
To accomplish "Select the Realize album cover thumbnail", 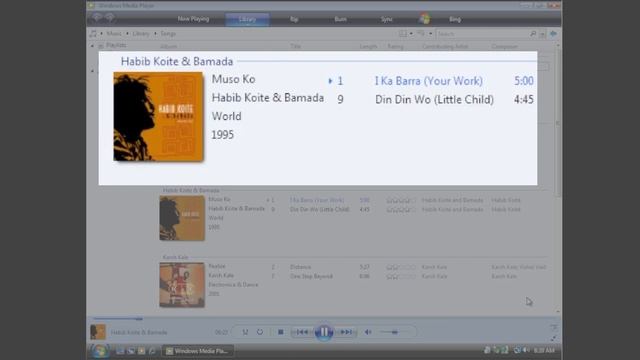I will [x=182, y=284].
